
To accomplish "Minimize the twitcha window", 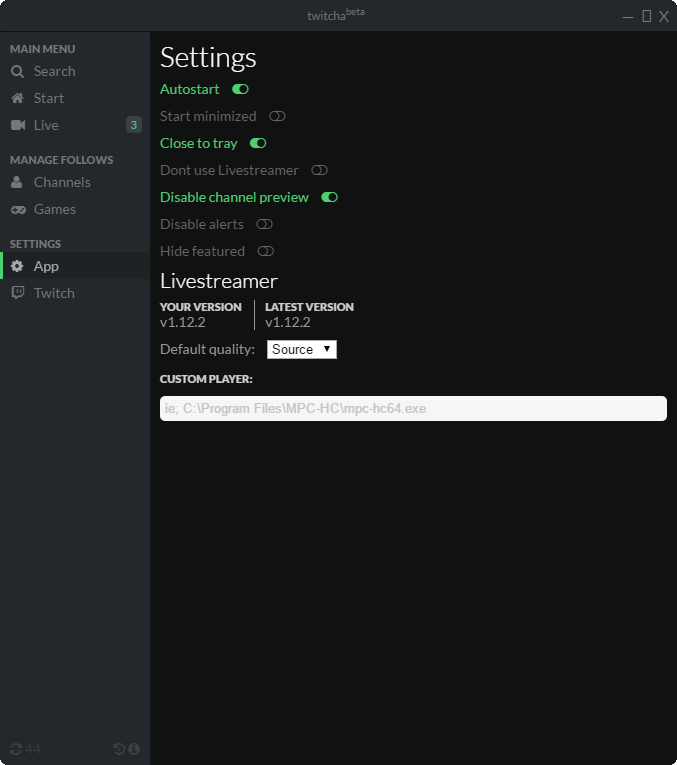I will pyautogui.click(x=628, y=17).
